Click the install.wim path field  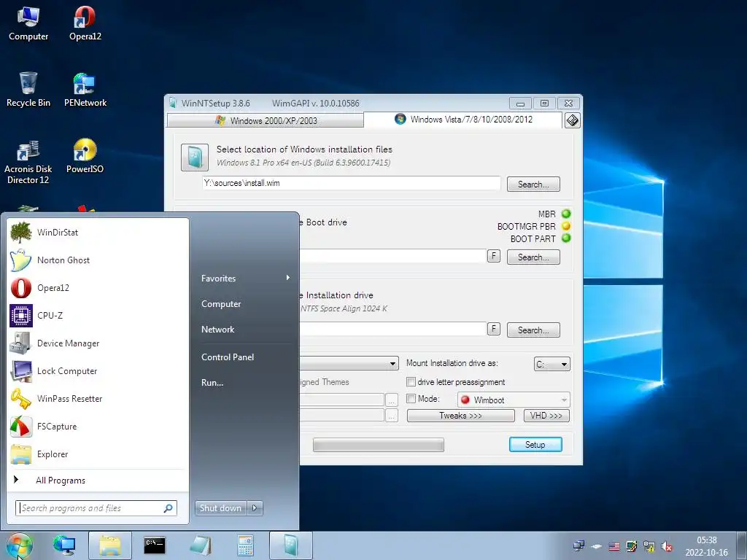click(352, 183)
